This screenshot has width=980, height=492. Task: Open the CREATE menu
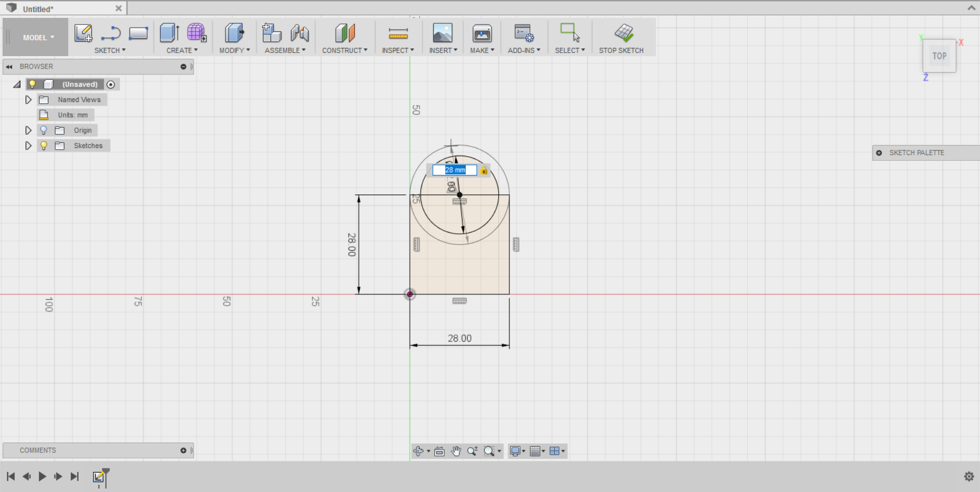pyautogui.click(x=182, y=51)
